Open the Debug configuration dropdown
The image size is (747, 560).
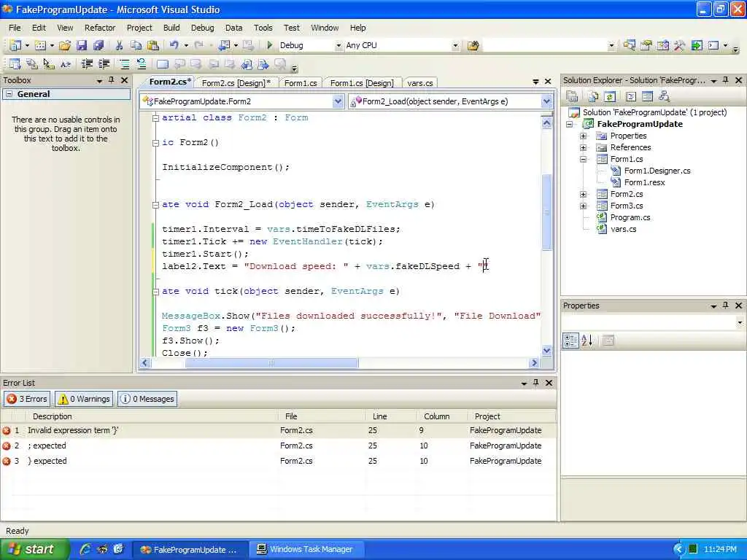338,45
